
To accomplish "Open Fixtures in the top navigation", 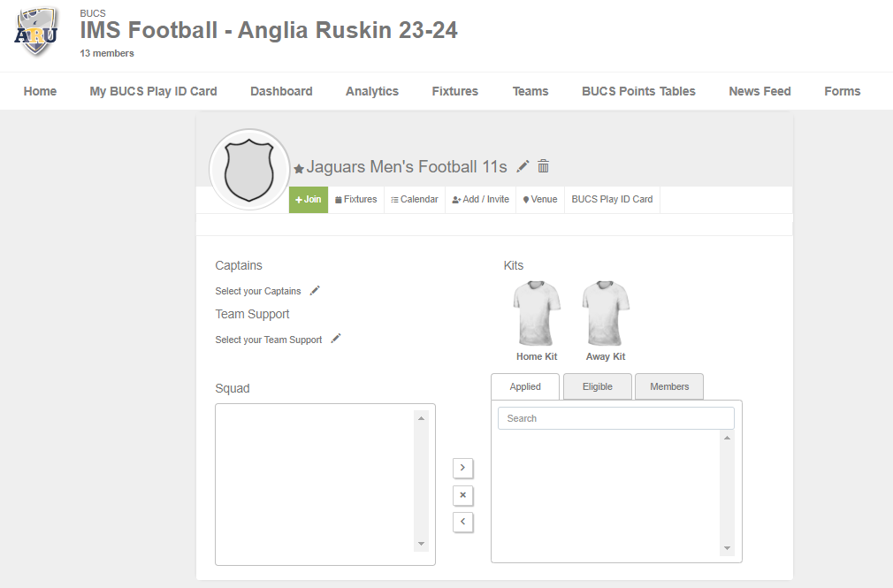I will (x=455, y=91).
